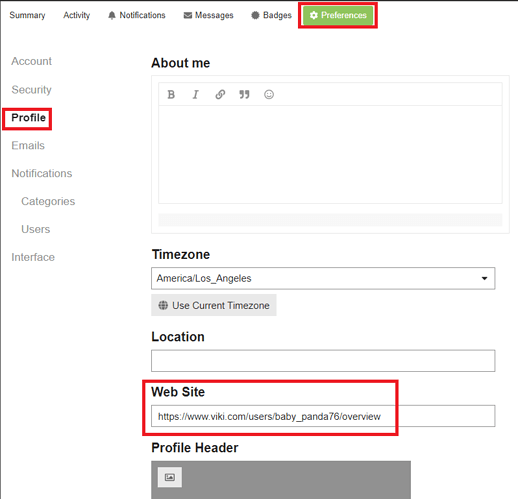
Task: Expand the Timezone dropdown
Action: click(x=323, y=278)
